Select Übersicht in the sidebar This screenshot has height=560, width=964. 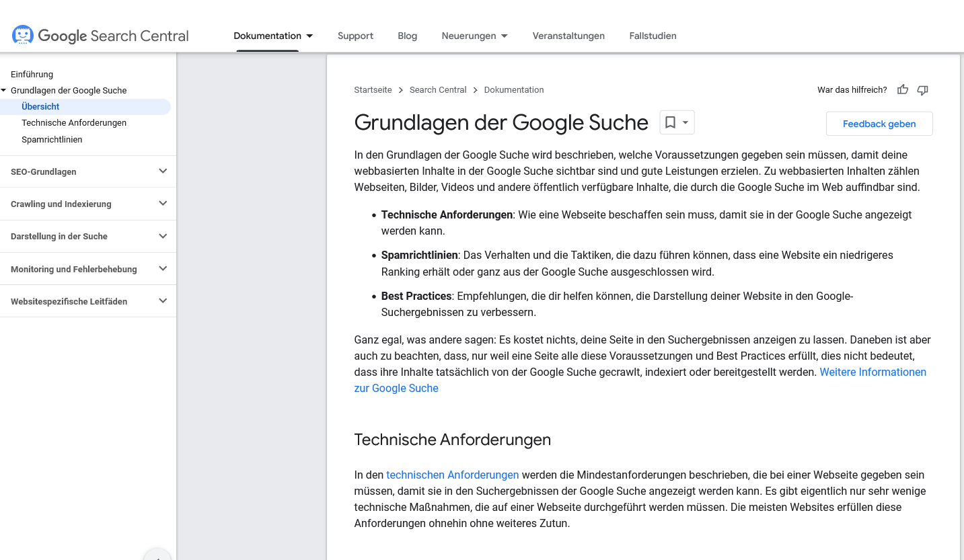40,106
